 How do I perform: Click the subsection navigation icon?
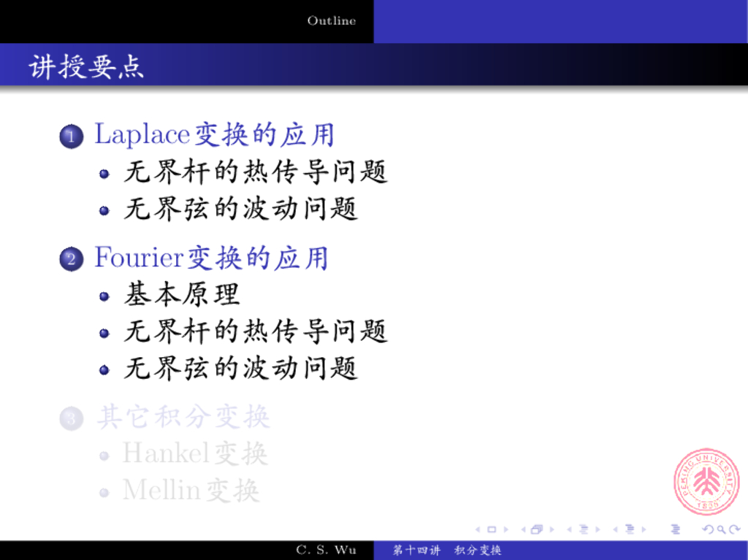[584, 529]
